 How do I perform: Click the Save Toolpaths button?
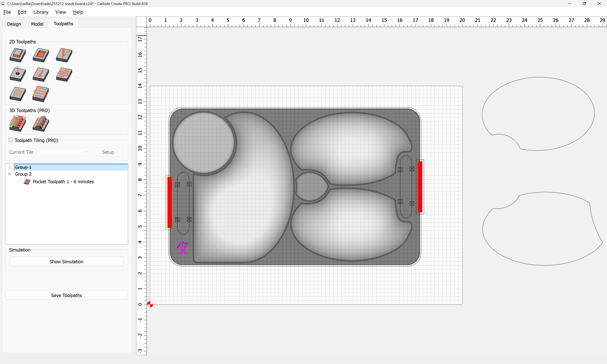click(x=66, y=295)
